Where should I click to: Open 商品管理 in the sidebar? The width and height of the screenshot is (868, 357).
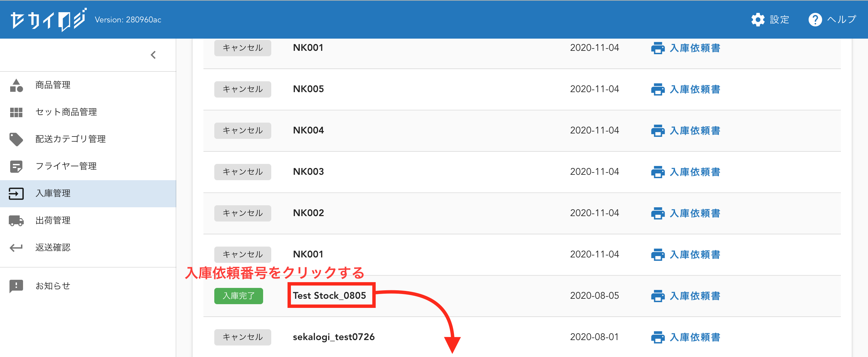(53, 85)
